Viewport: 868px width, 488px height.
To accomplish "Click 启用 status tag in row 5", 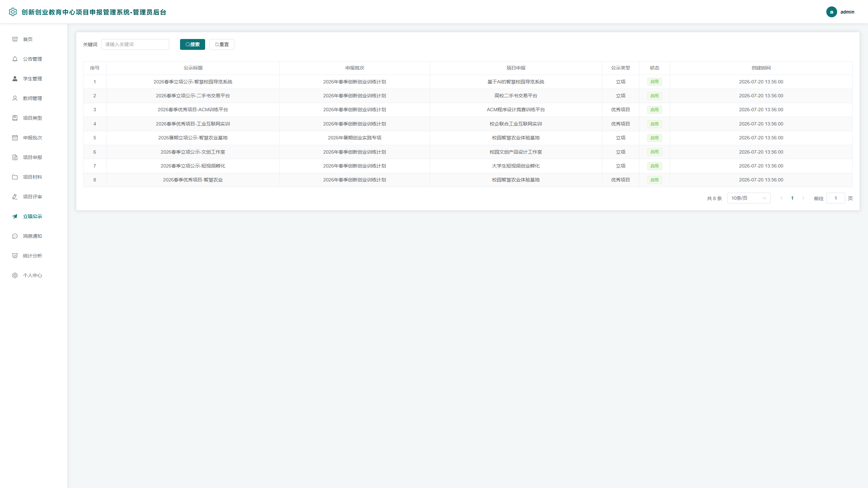I will [x=654, y=138].
